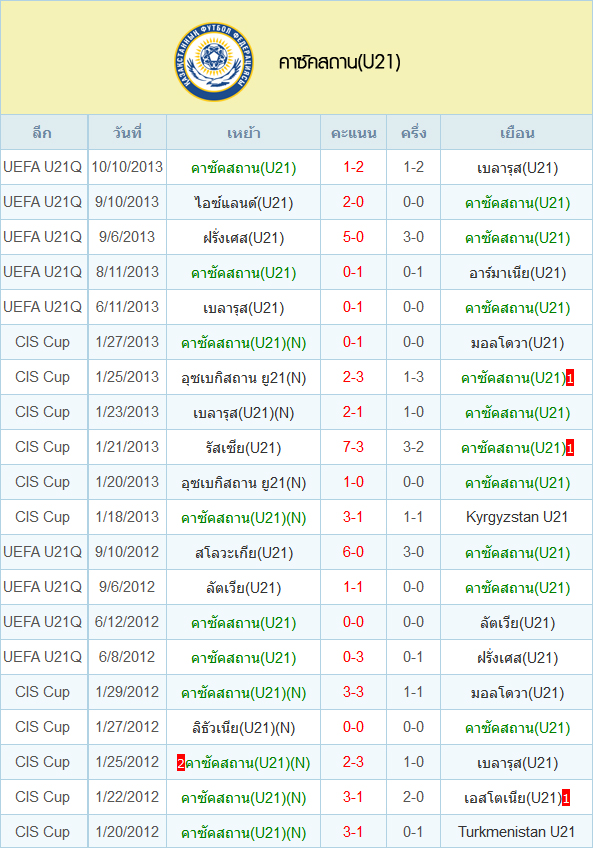Image resolution: width=593 pixels, height=848 pixels.
Task: Open the 3-1 score on 1/18/2013
Action: pyautogui.click(x=353, y=517)
